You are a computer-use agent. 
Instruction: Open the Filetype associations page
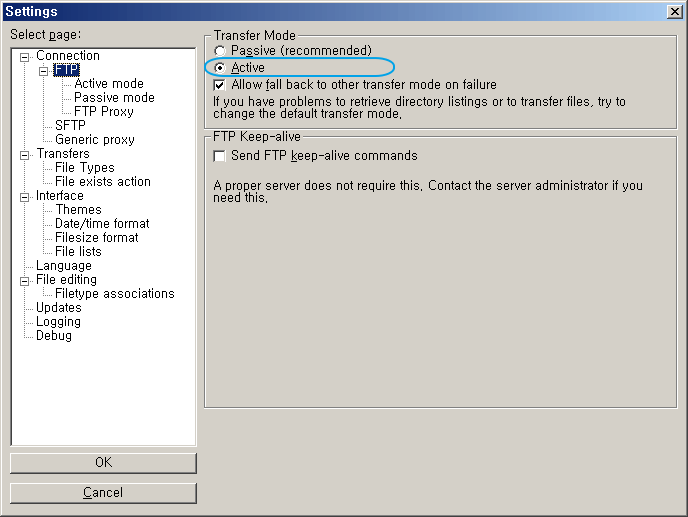tap(115, 294)
